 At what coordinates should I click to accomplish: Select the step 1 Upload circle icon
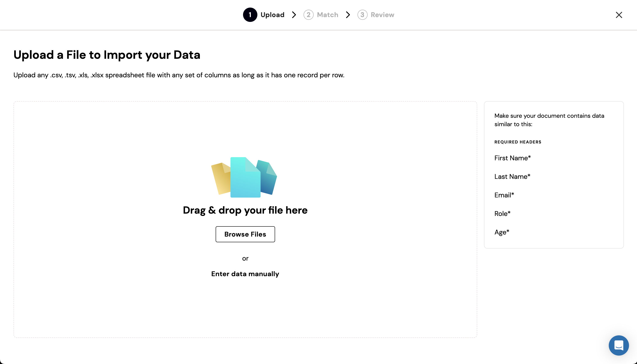coord(250,15)
